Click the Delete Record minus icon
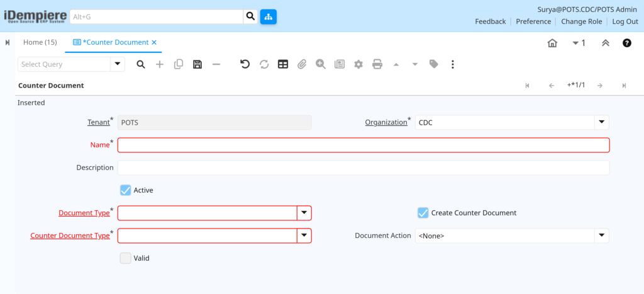The height and width of the screenshot is (294, 644). (216, 65)
